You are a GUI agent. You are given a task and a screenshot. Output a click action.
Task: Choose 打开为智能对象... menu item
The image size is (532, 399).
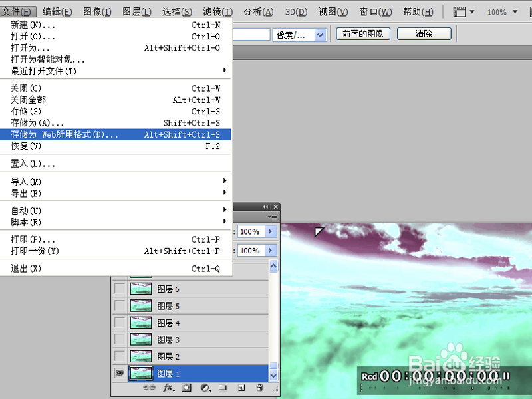click(x=115, y=59)
